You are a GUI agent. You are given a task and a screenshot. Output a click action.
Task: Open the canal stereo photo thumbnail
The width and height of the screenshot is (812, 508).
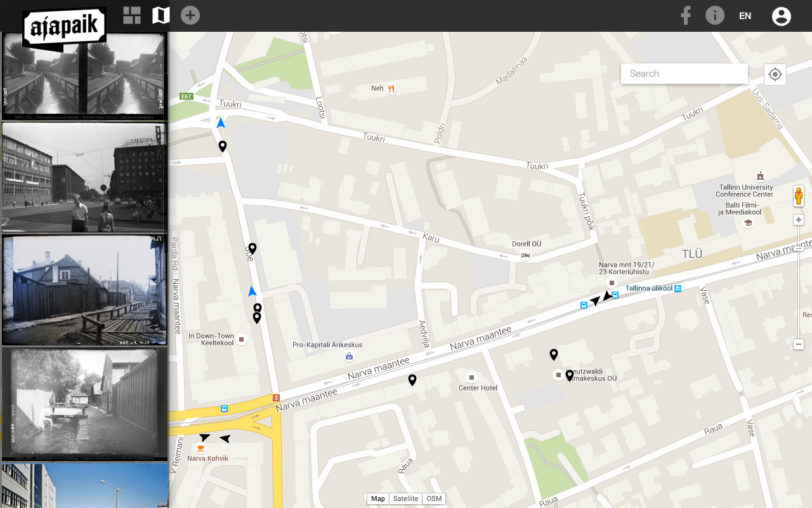click(x=84, y=76)
